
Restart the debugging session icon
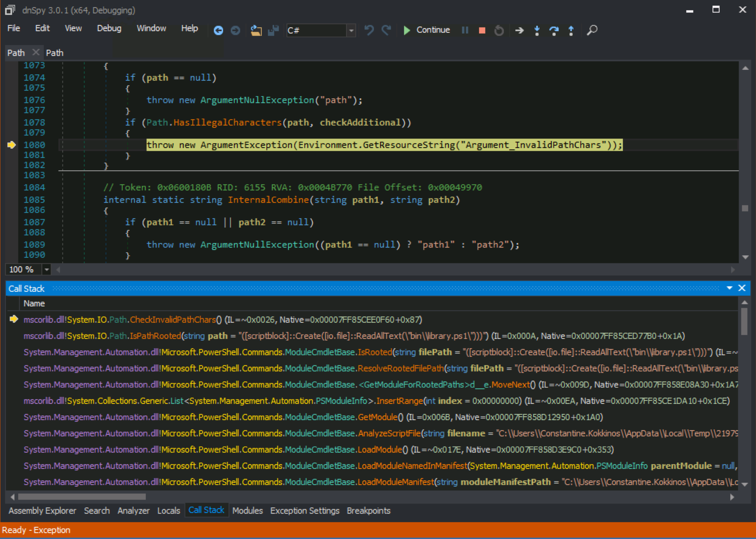pos(499,30)
